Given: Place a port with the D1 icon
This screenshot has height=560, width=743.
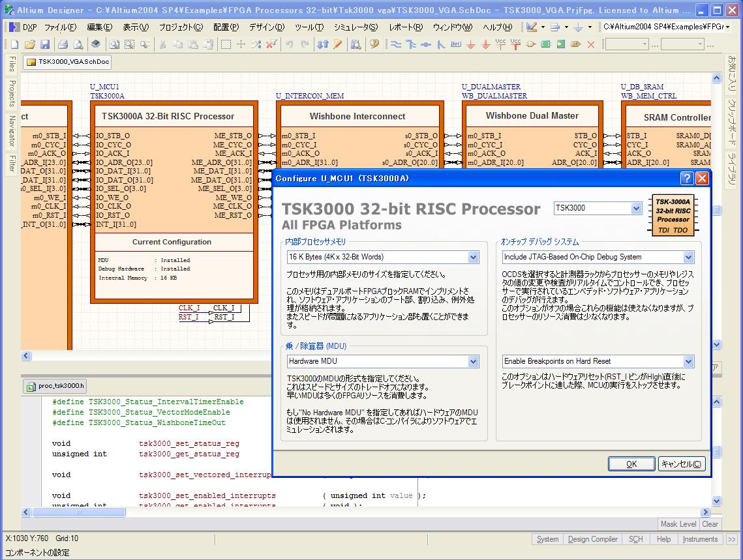Looking at the screenshot, I should point(576,44).
